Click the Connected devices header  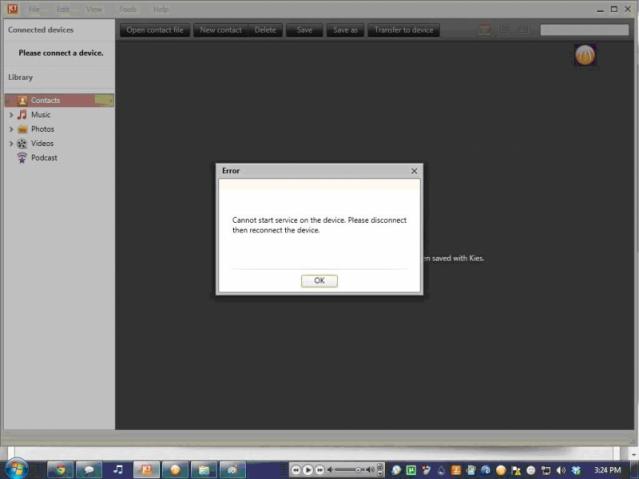[x=41, y=30]
